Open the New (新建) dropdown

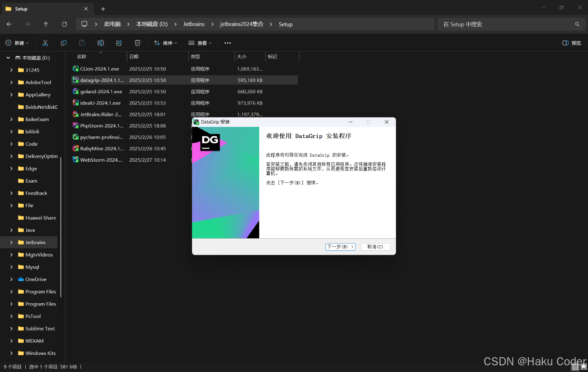coord(17,43)
